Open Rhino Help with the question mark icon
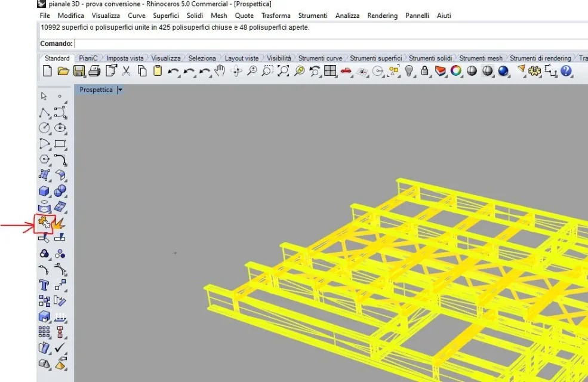 [x=565, y=72]
